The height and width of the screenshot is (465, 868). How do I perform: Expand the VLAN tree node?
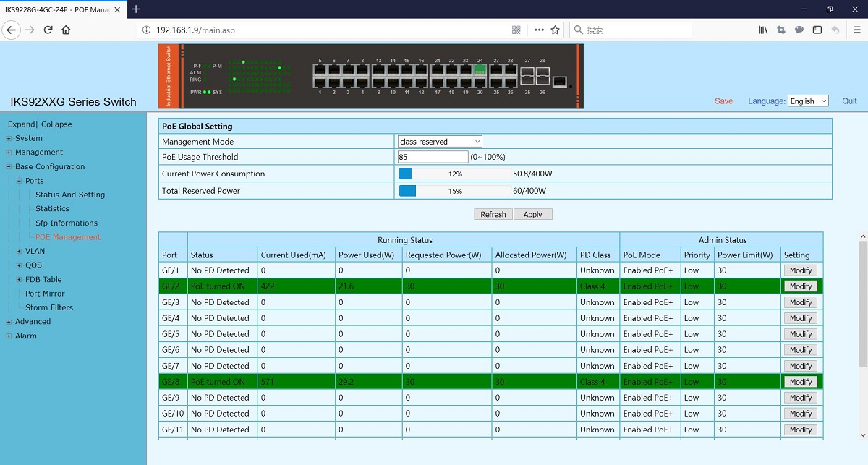click(x=20, y=252)
